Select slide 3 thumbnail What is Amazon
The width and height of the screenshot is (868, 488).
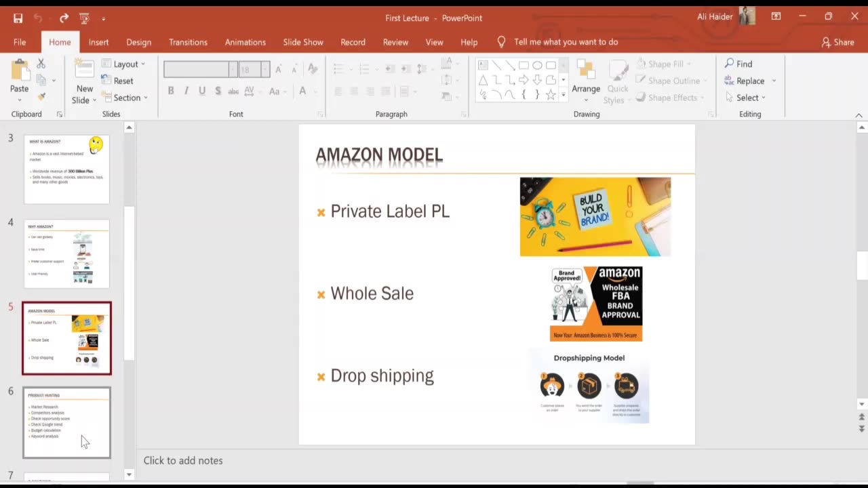point(66,169)
